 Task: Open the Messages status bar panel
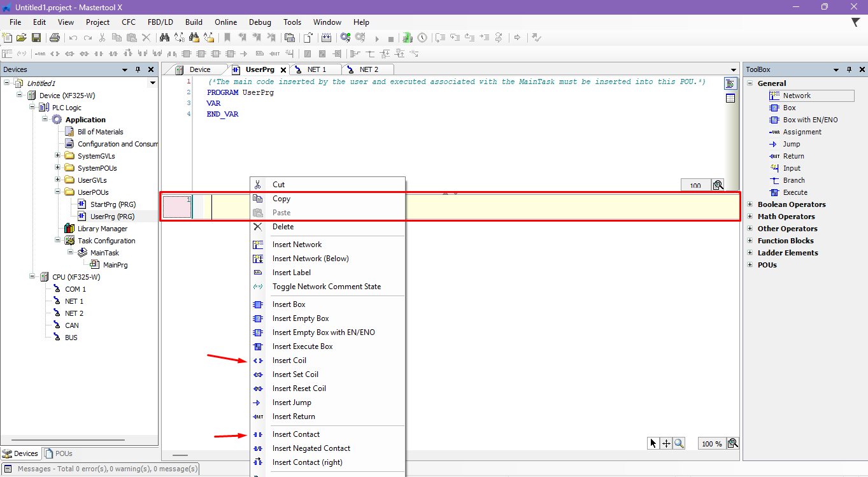pos(102,469)
